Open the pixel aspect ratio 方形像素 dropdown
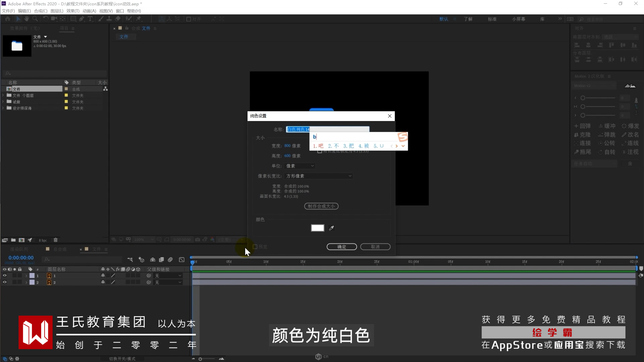Viewport: 644px width, 362px height. click(318, 176)
